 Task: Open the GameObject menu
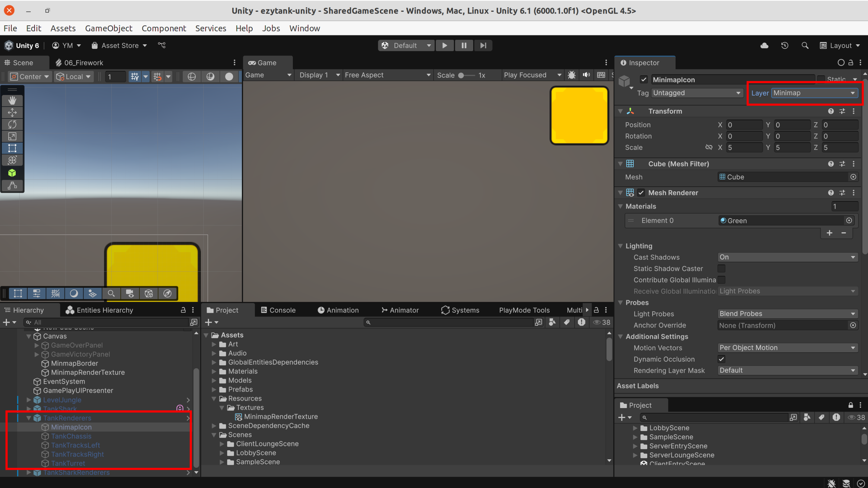click(x=109, y=28)
